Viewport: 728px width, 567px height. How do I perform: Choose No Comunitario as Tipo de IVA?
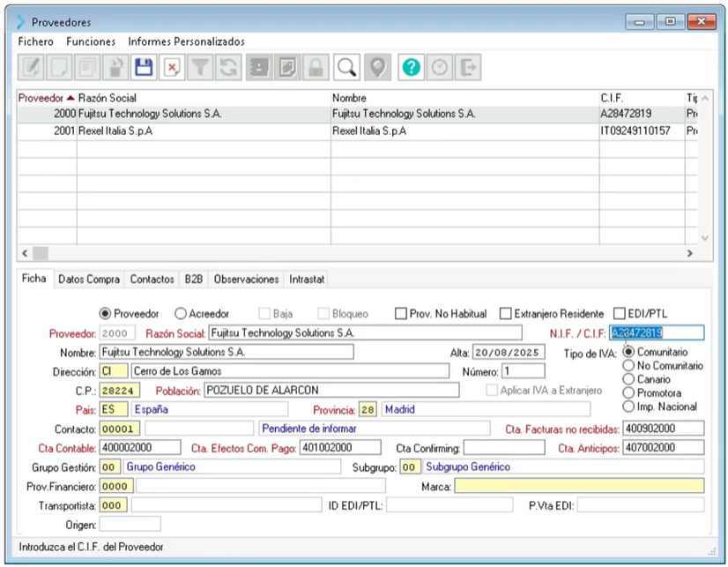click(628, 366)
